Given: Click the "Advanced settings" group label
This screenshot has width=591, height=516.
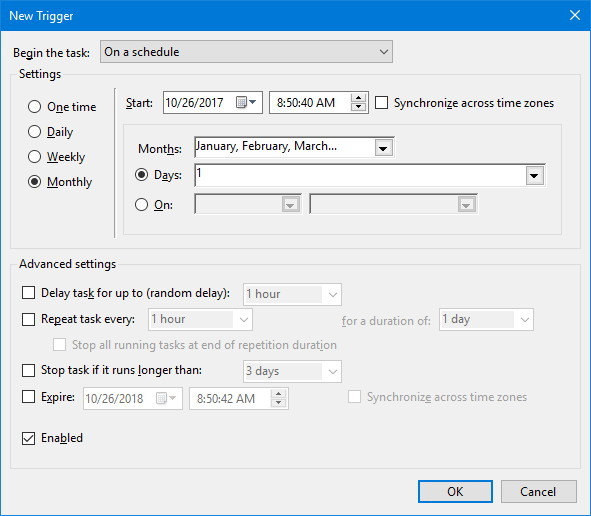Looking at the screenshot, I should (67, 264).
